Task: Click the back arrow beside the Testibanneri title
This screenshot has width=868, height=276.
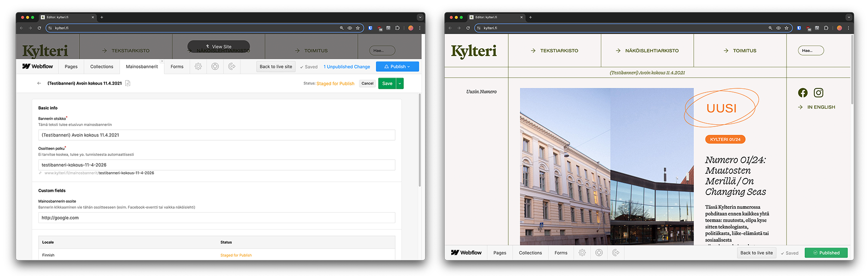Action: [x=39, y=83]
